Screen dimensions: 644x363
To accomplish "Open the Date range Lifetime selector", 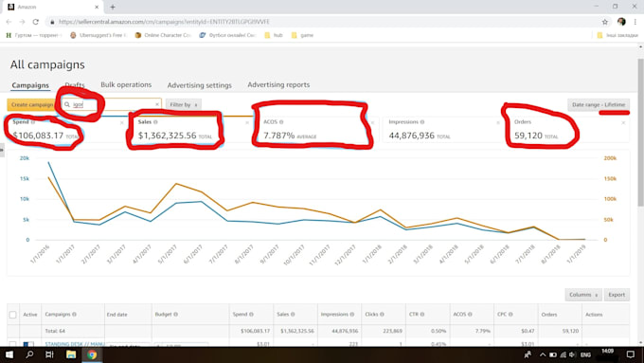I will 599,105.
